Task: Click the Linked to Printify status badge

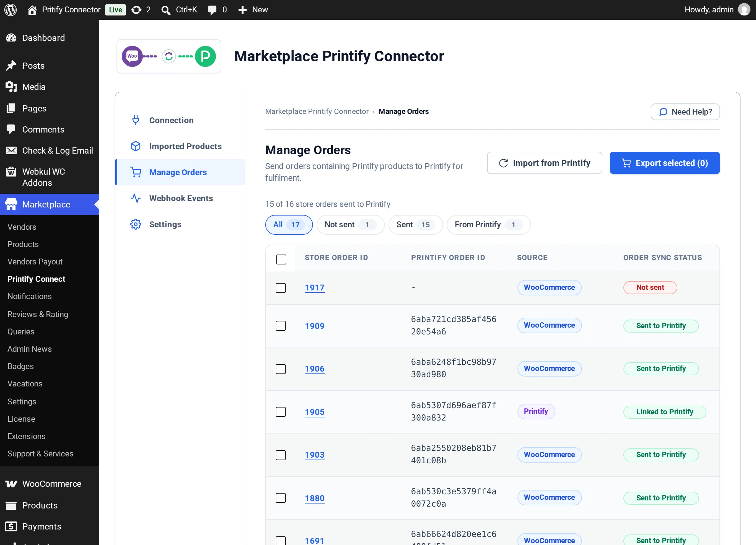Action: 664,412
